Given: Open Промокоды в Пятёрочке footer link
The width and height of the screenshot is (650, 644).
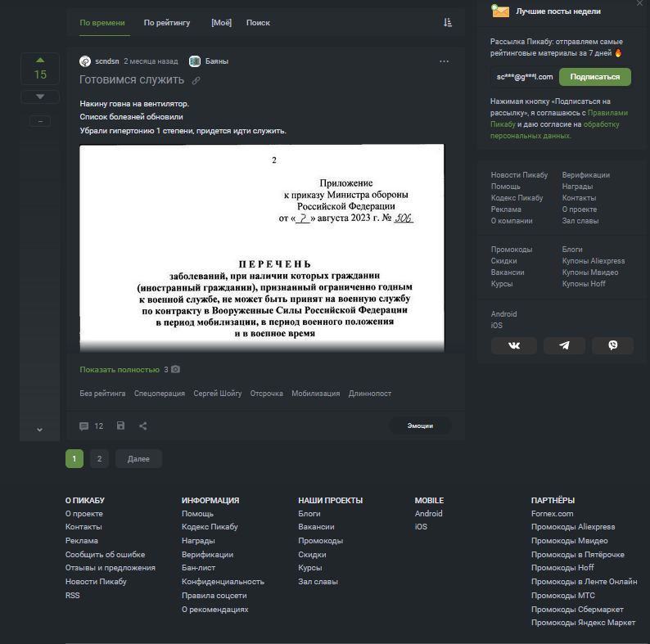Looking at the screenshot, I should tap(577, 555).
